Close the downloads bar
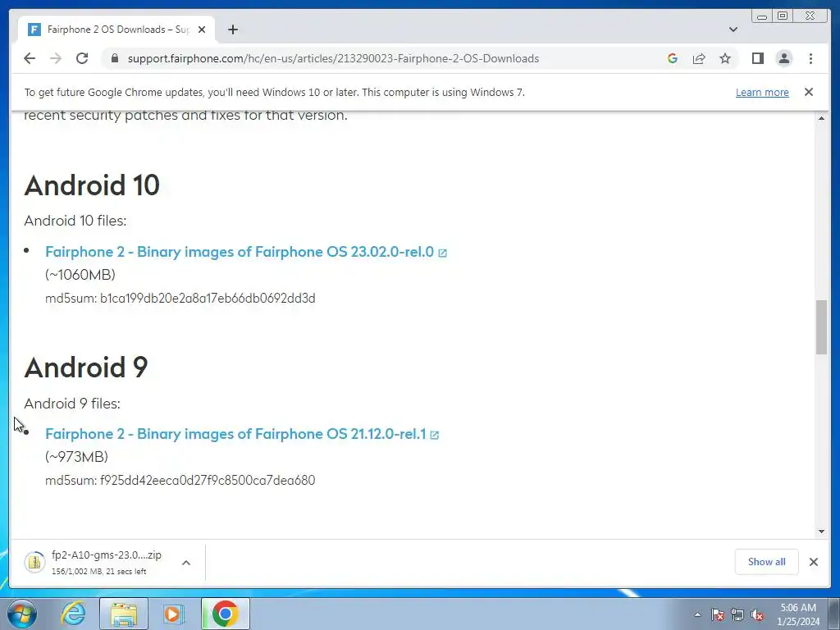The width and height of the screenshot is (840, 630). tap(813, 561)
